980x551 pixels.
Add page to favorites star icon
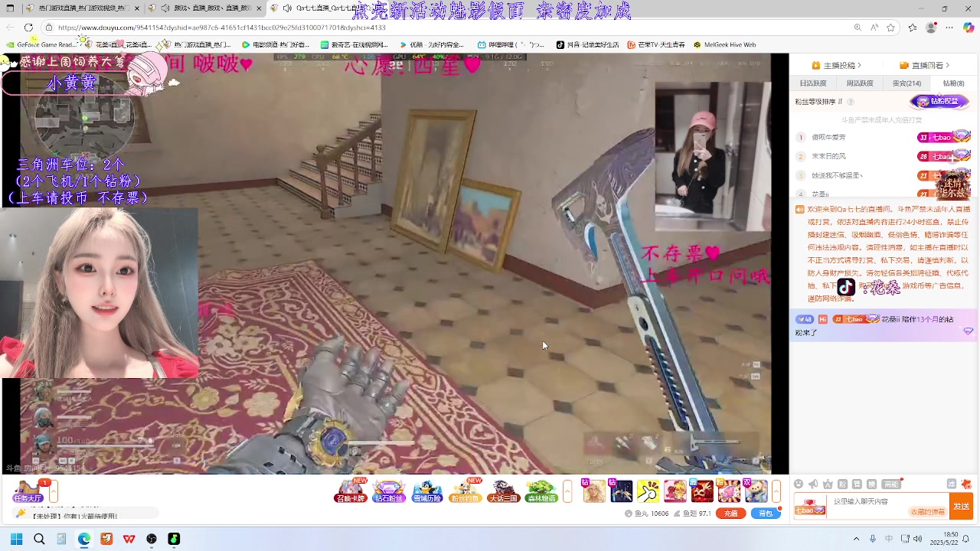pos(891,28)
